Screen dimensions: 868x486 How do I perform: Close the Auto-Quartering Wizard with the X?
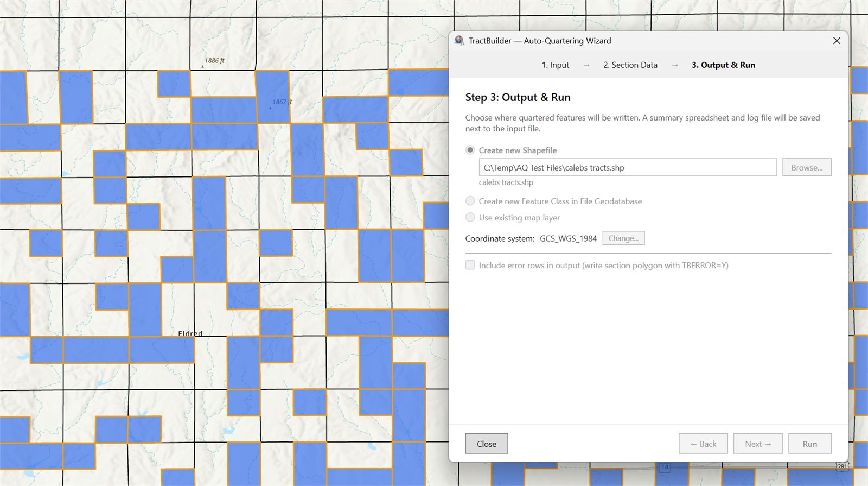pos(837,41)
